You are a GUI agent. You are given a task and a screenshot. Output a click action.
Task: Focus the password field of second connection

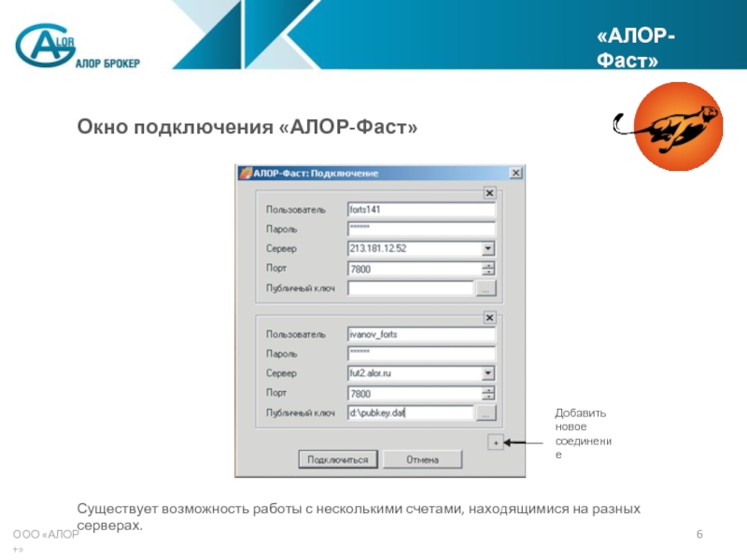[421, 354]
